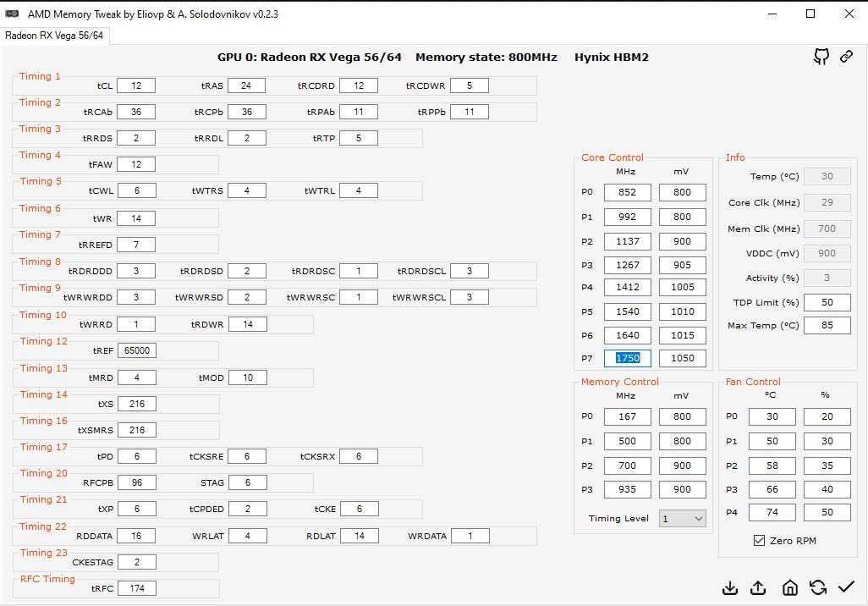Click the tRPPb value field

point(470,112)
